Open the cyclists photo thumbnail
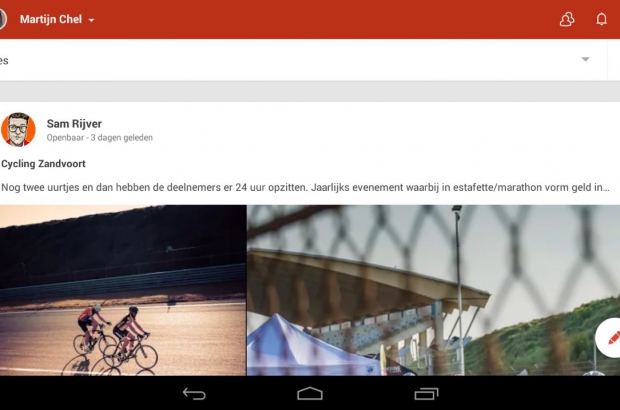 [x=123, y=290]
